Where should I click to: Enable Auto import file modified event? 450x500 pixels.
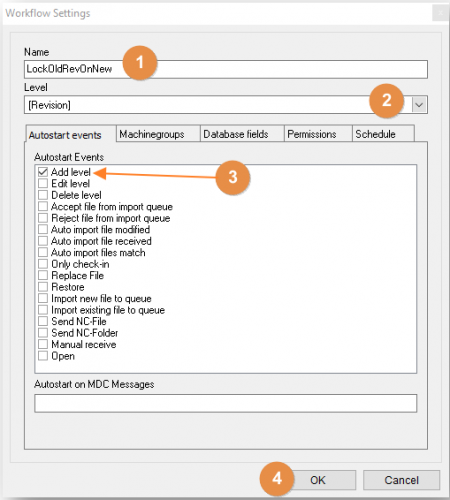[43, 229]
